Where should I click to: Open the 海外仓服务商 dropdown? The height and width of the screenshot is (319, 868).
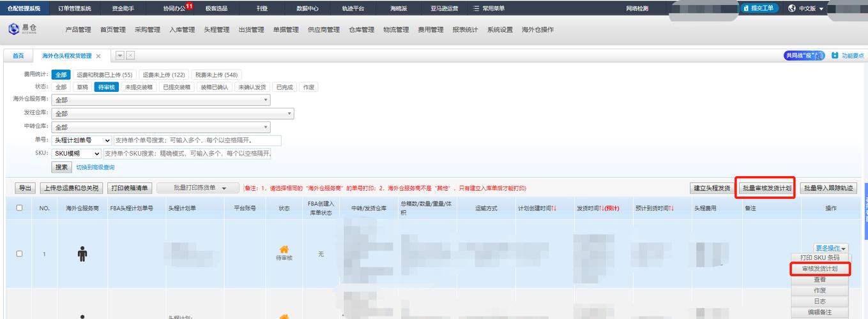tap(161, 100)
